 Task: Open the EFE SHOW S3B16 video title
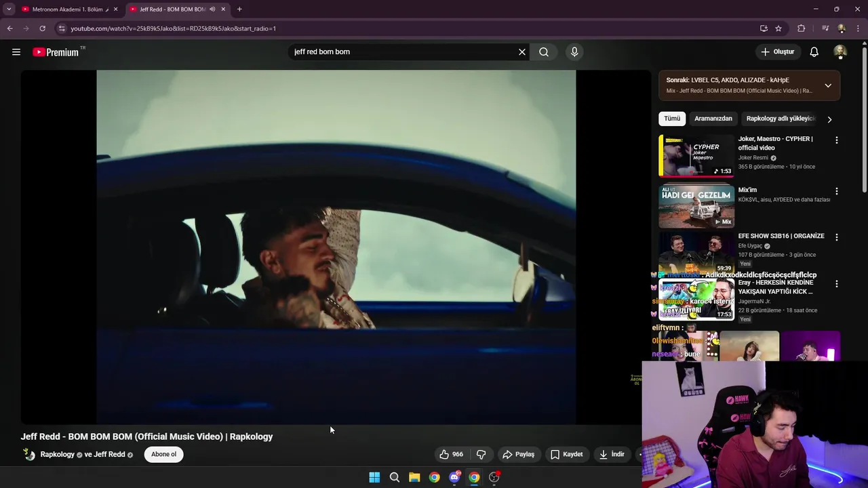coord(781,236)
